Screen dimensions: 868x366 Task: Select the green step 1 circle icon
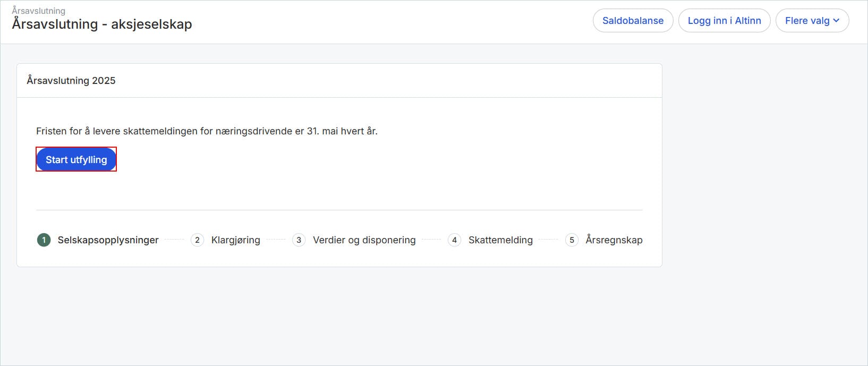(x=44, y=240)
